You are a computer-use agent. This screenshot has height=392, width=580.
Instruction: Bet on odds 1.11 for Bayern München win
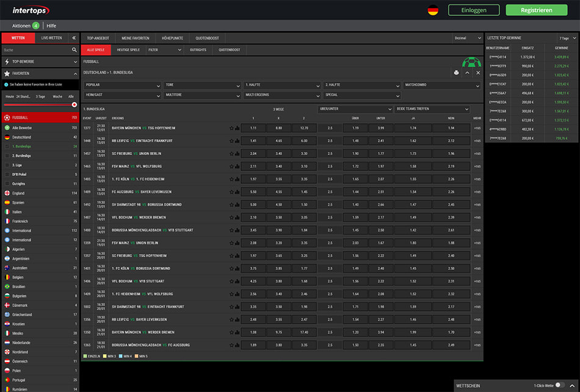click(253, 128)
